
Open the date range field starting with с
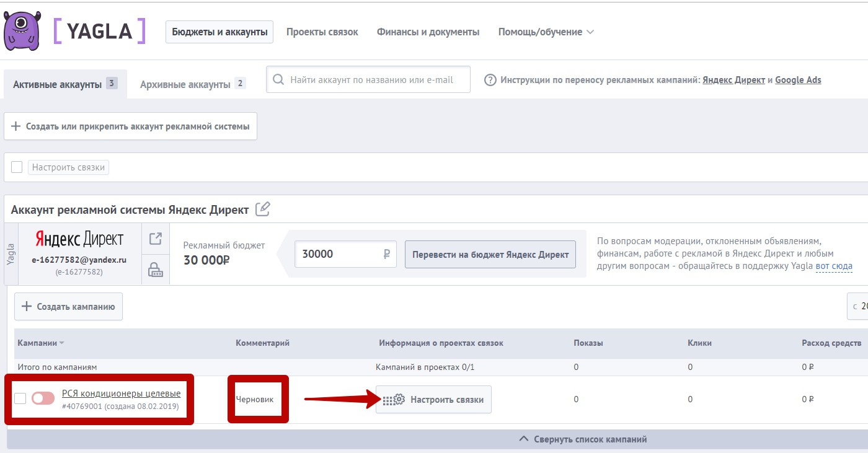(857, 306)
